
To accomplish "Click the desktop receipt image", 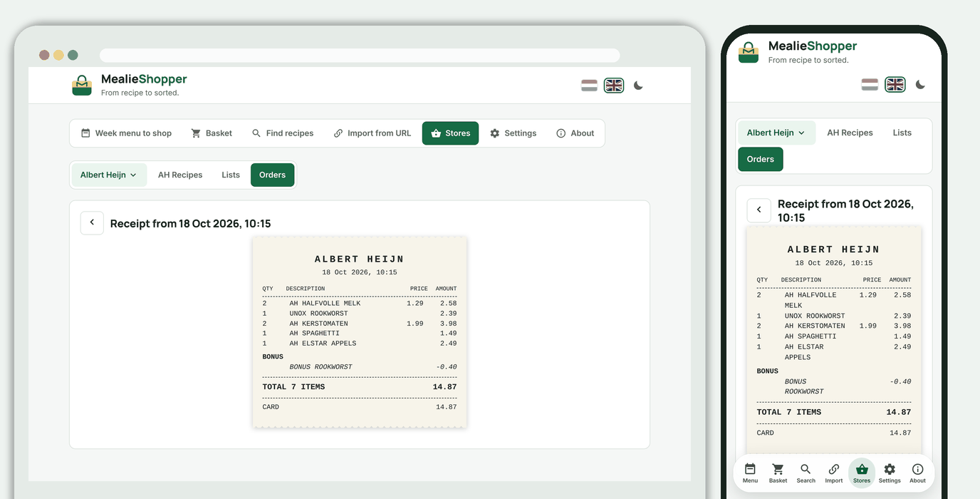I will [x=360, y=332].
